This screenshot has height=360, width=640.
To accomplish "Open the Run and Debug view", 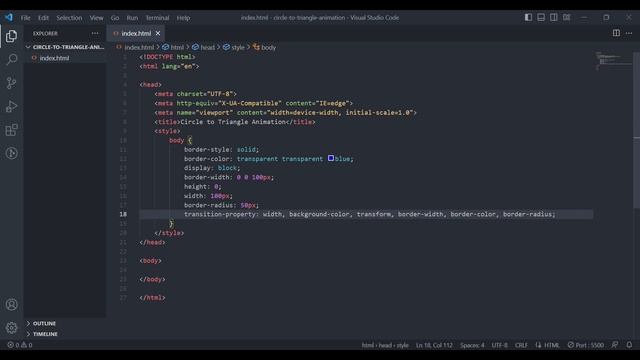I will tap(11, 107).
